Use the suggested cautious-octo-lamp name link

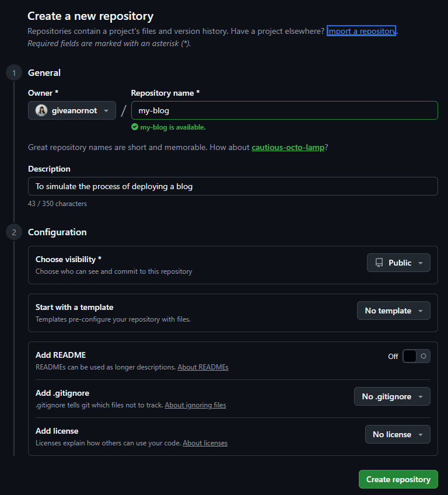(x=288, y=148)
